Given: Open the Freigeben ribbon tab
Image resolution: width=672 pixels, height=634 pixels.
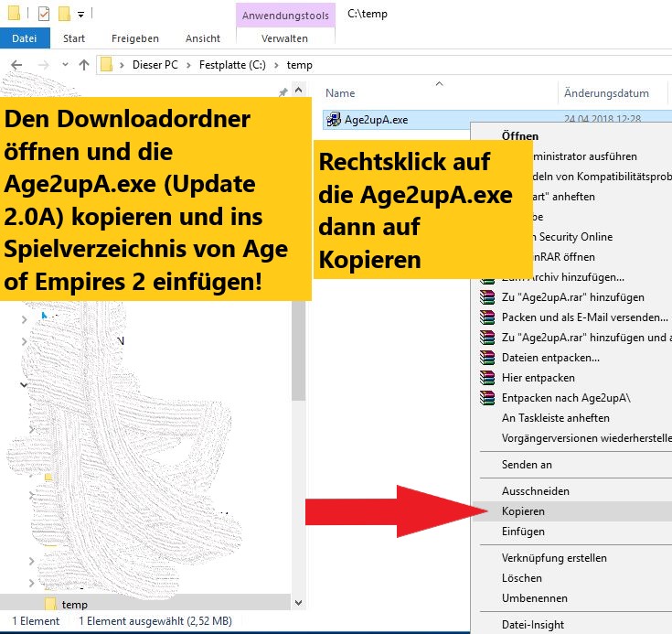Looking at the screenshot, I should (135, 38).
